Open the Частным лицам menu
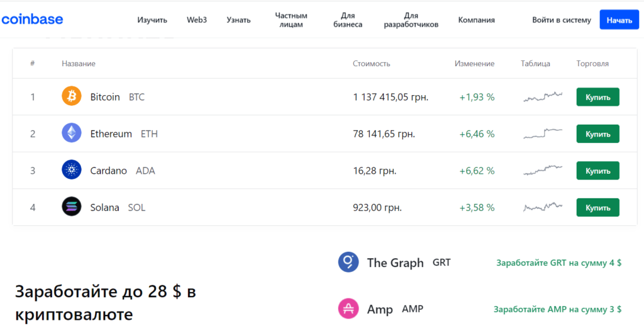Screen dimensions: 644x328 [291, 20]
